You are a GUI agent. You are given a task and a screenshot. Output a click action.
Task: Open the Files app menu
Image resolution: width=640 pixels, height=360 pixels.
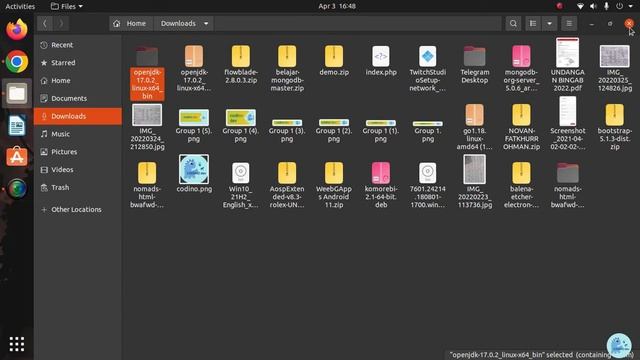point(67,6)
